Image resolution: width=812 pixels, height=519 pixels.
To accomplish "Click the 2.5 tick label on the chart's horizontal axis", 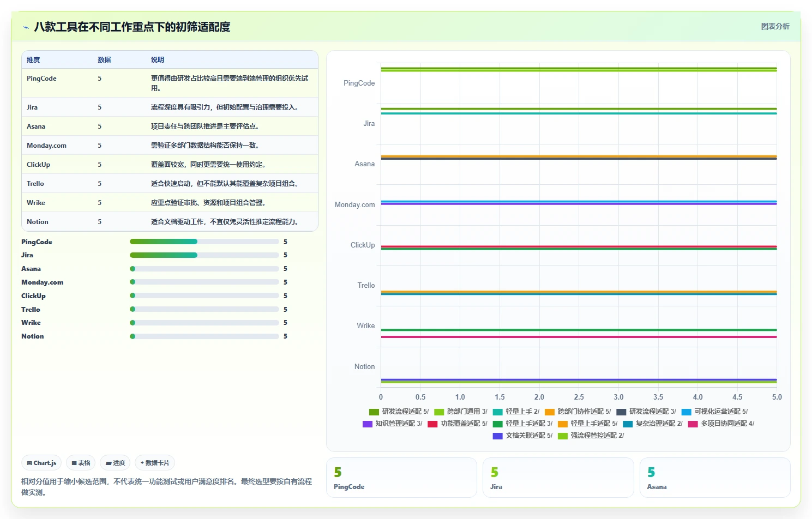I will click(x=579, y=397).
